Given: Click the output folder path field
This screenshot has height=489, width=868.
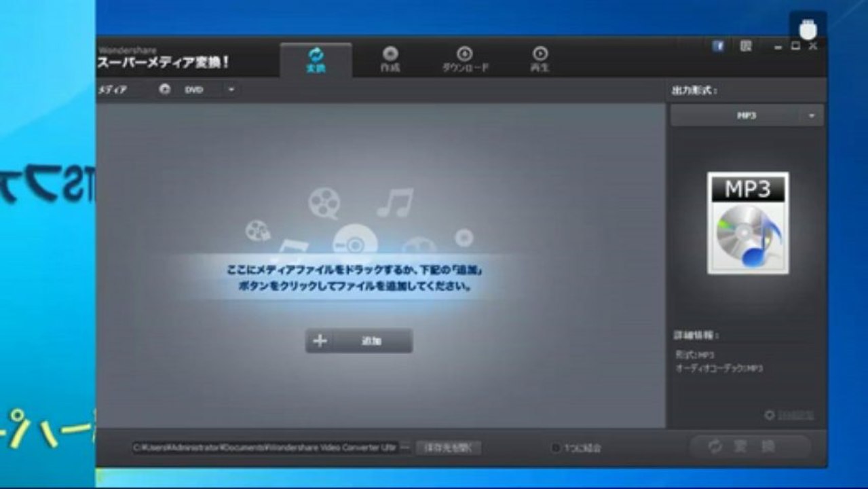Looking at the screenshot, I should (265, 448).
